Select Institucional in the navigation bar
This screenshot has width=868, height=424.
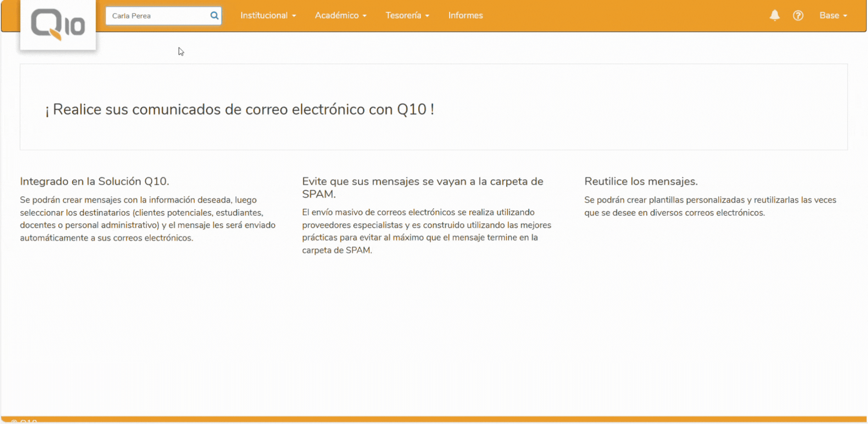point(264,15)
